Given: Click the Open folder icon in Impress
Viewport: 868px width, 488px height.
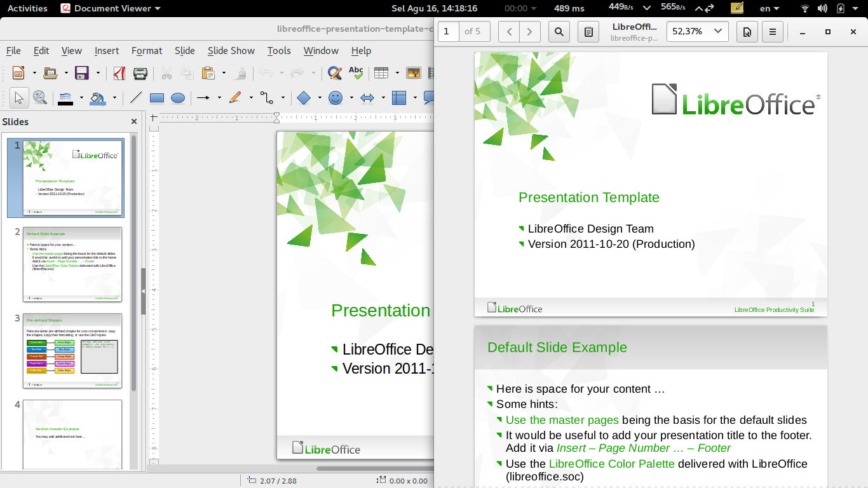Looking at the screenshot, I should coord(50,73).
